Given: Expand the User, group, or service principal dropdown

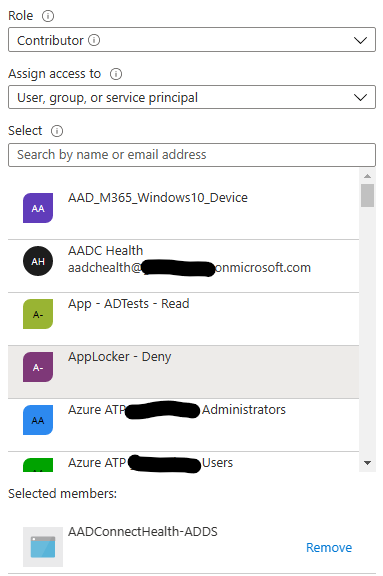Looking at the screenshot, I should click(x=192, y=97).
